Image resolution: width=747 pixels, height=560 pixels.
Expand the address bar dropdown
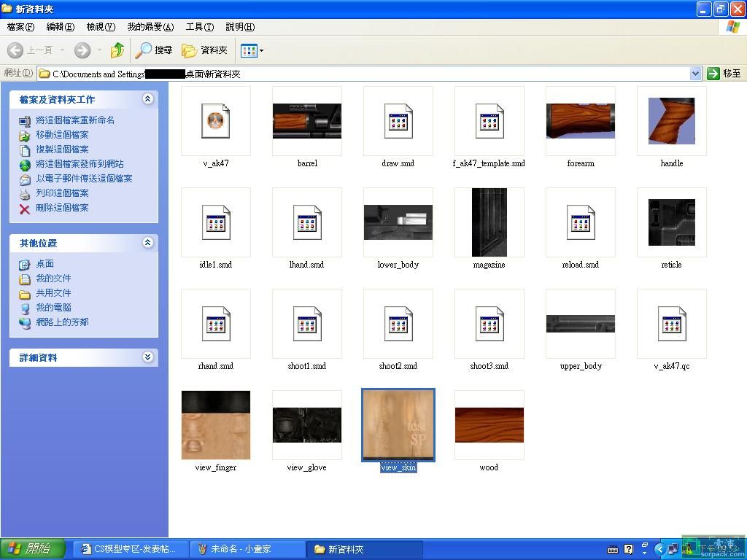click(695, 74)
